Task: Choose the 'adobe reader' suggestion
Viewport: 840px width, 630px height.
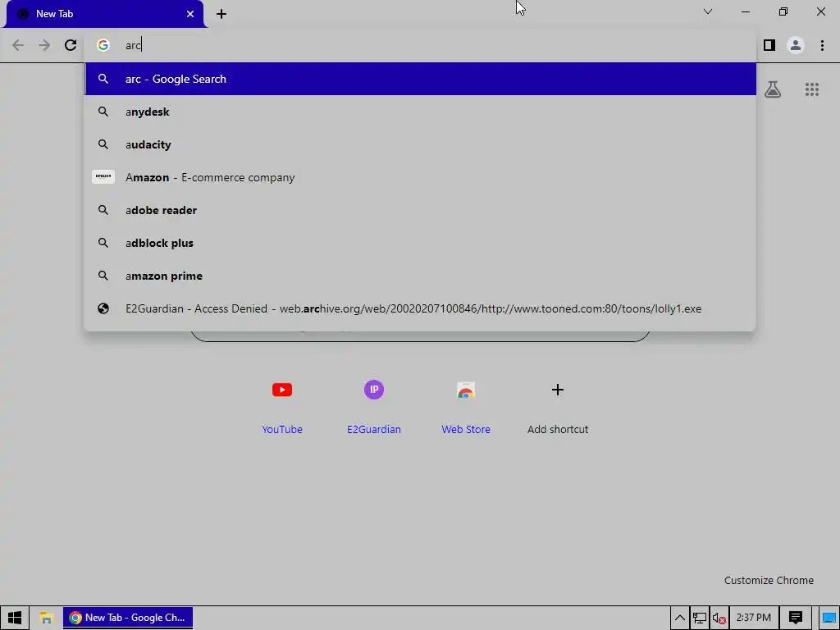Action: (421, 210)
